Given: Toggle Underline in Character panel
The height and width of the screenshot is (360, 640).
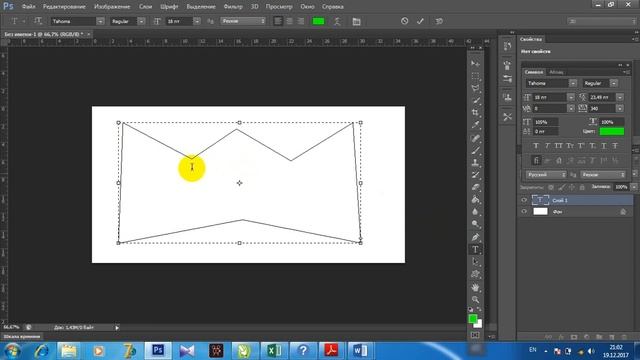Looking at the screenshot, I should (x=604, y=146).
